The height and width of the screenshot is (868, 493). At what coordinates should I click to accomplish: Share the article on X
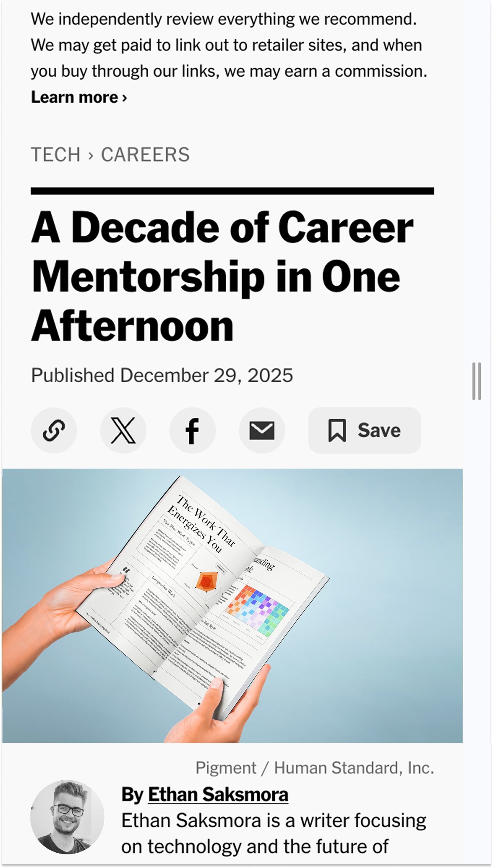tap(123, 430)
